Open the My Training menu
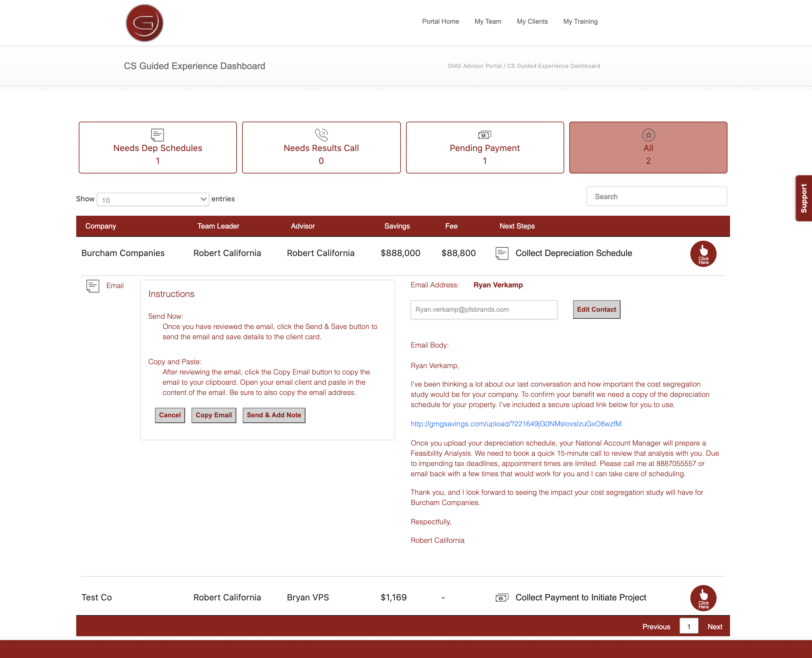The width and height of the screenshot is (812, 658). (580, 22)
